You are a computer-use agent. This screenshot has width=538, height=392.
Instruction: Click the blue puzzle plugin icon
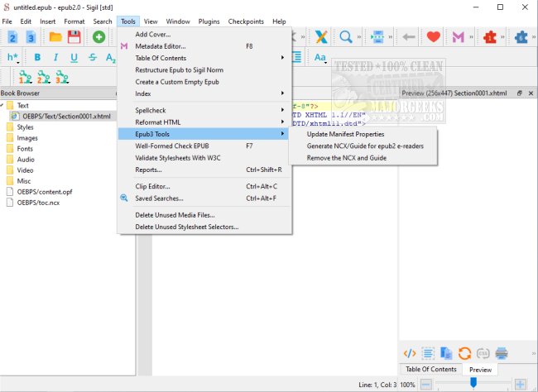(x=521, y=36)
